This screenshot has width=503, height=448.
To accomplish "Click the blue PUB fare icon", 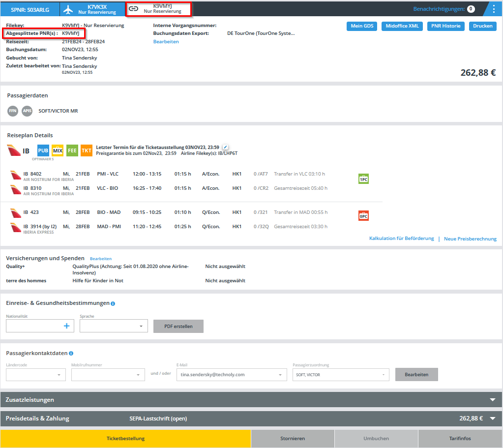I will (x=43, y=150).
